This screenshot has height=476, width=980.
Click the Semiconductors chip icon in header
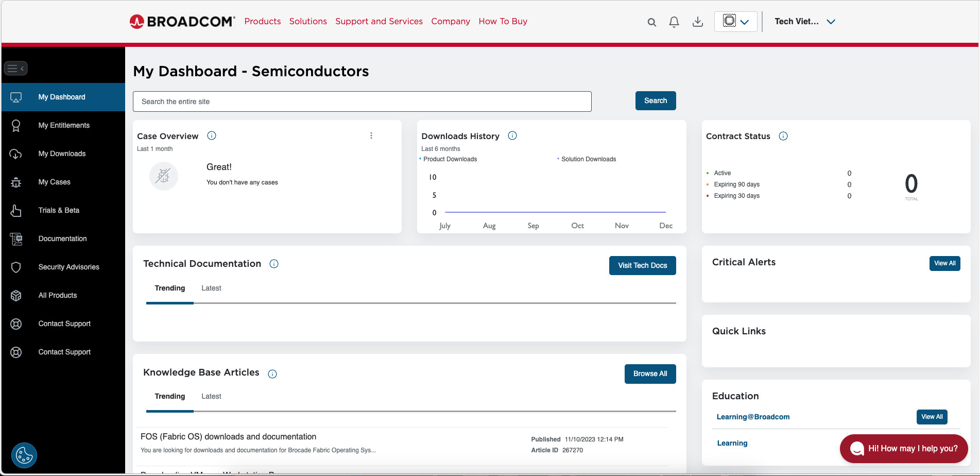click(x=729, y=21)
